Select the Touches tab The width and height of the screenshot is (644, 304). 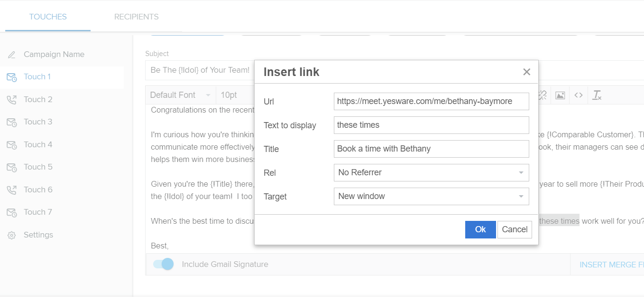[48, 17]
